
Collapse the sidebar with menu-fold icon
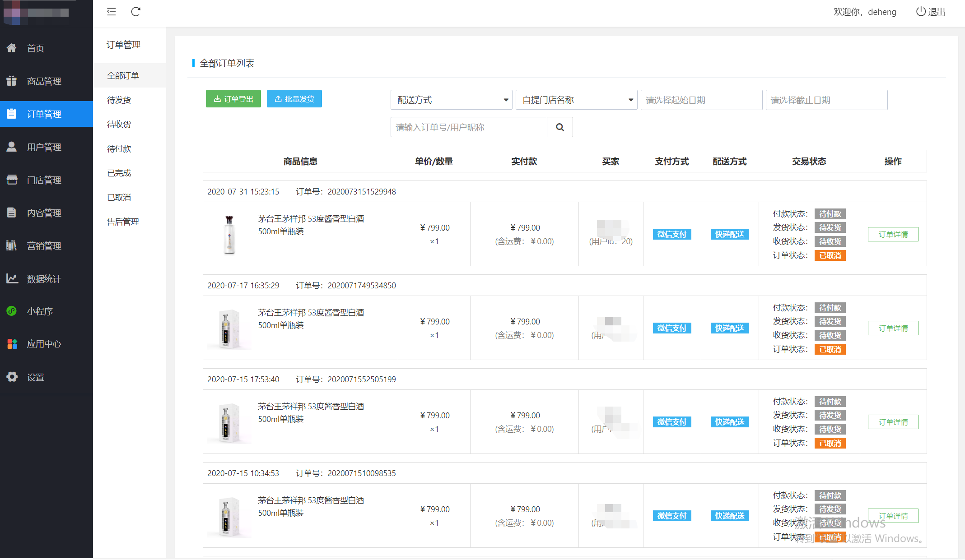112,12
